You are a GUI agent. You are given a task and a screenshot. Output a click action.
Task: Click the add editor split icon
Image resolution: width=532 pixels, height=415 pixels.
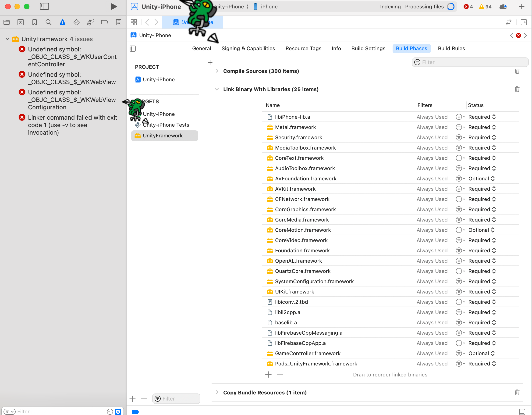523,22
